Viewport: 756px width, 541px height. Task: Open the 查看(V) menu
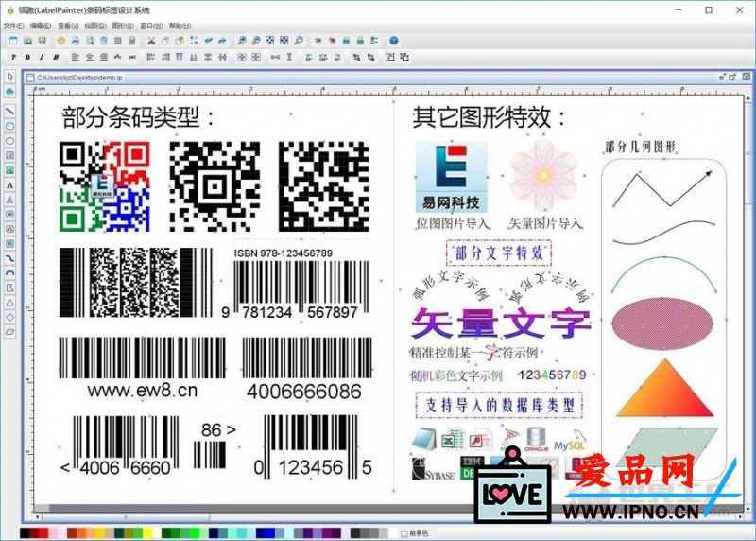(x=68, y=26)
